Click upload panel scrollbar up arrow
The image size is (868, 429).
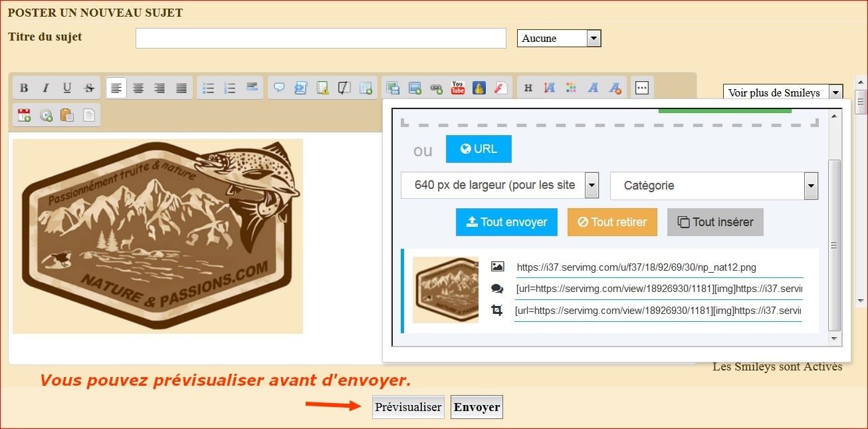tap(835, 116)
